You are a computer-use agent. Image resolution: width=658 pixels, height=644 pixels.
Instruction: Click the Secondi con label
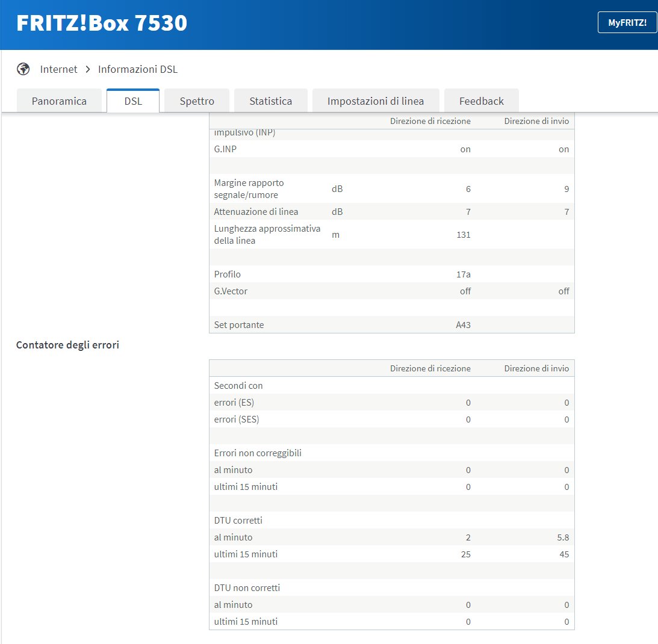238,386
